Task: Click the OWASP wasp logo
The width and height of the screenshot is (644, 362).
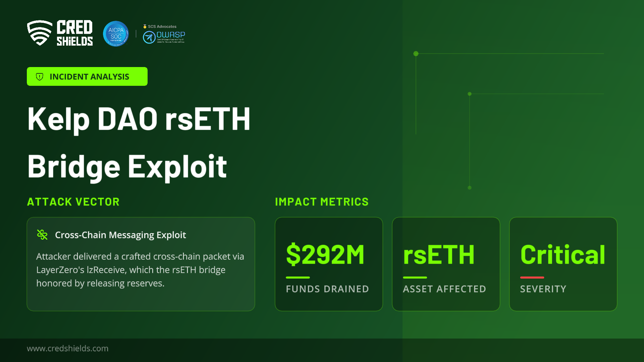Action: [150, 37]
